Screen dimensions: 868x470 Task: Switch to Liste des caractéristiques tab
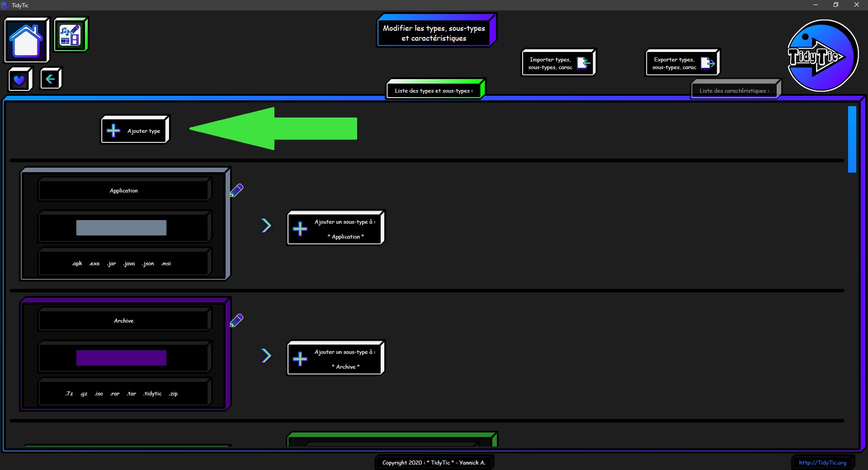pyautogui.click(x=736, y=89)
